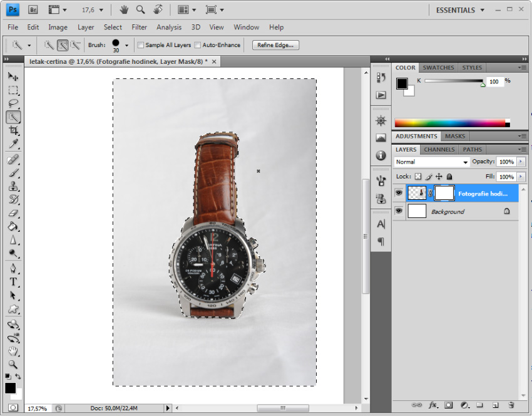Select the Zoom tool in toolbox
532x416 pixels.
[13, 365]
